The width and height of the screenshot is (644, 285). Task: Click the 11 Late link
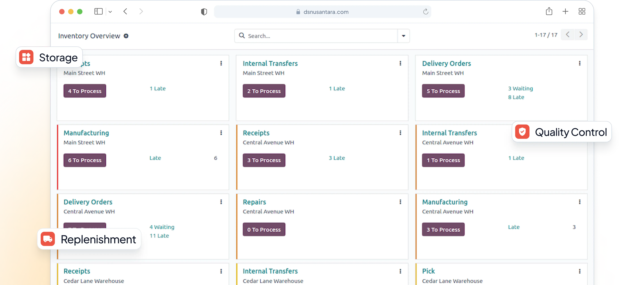coord(159,236)
